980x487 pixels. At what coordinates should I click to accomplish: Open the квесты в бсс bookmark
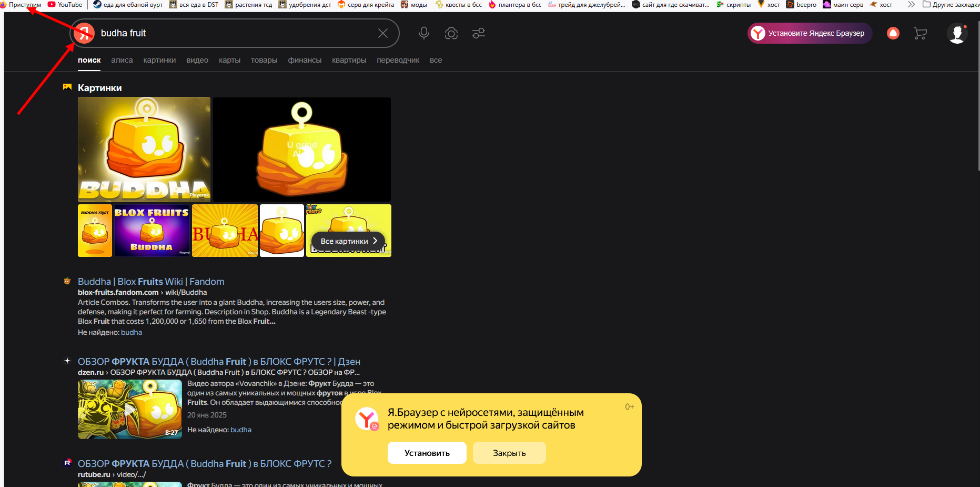point(458,5)
